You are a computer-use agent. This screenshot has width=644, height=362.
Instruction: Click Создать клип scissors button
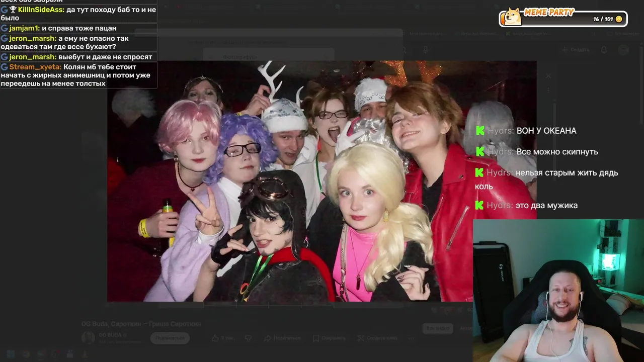(x=376, y=338)
